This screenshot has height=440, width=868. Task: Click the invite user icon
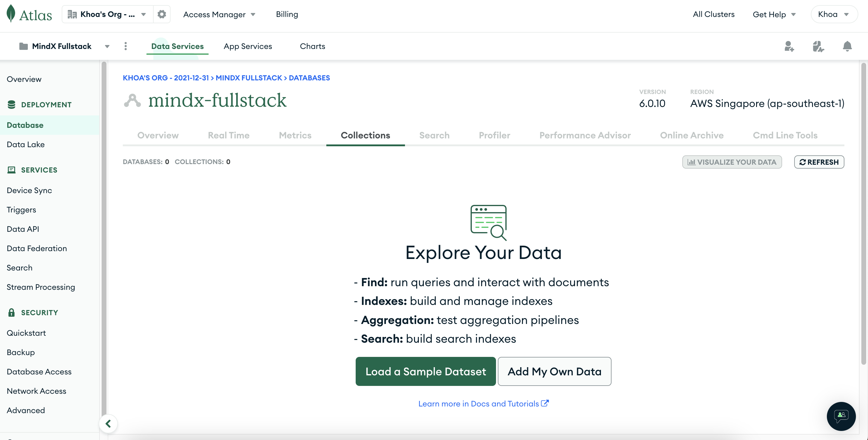coord(789,46)
